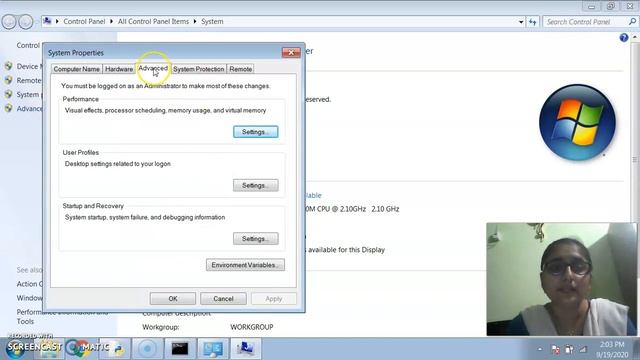Open the clock showing 2:03 PM

[611, 350]
